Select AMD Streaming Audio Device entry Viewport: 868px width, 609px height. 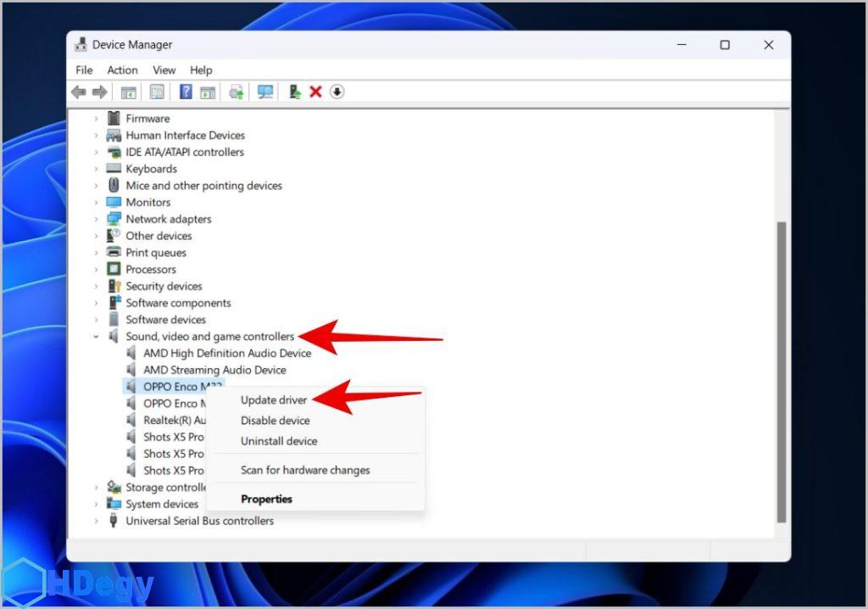(214, 370)
